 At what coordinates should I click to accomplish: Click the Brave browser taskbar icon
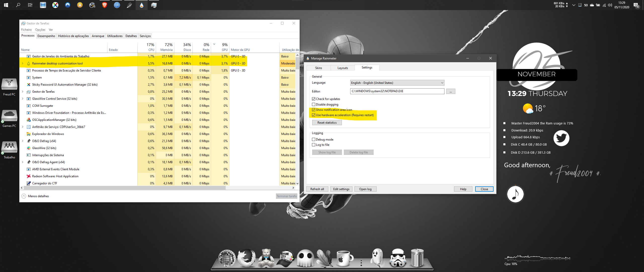coord(104,5)
